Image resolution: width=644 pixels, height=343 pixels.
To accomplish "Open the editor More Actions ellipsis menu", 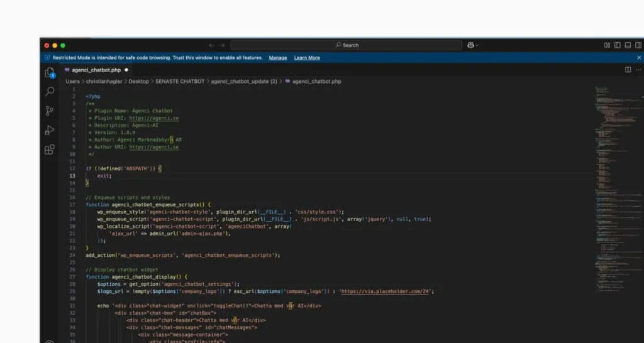I will [638, 70].
